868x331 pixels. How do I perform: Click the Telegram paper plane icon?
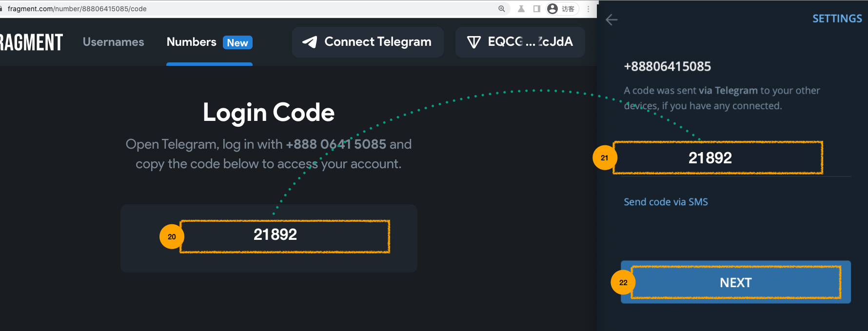click(x=310, y=42)
